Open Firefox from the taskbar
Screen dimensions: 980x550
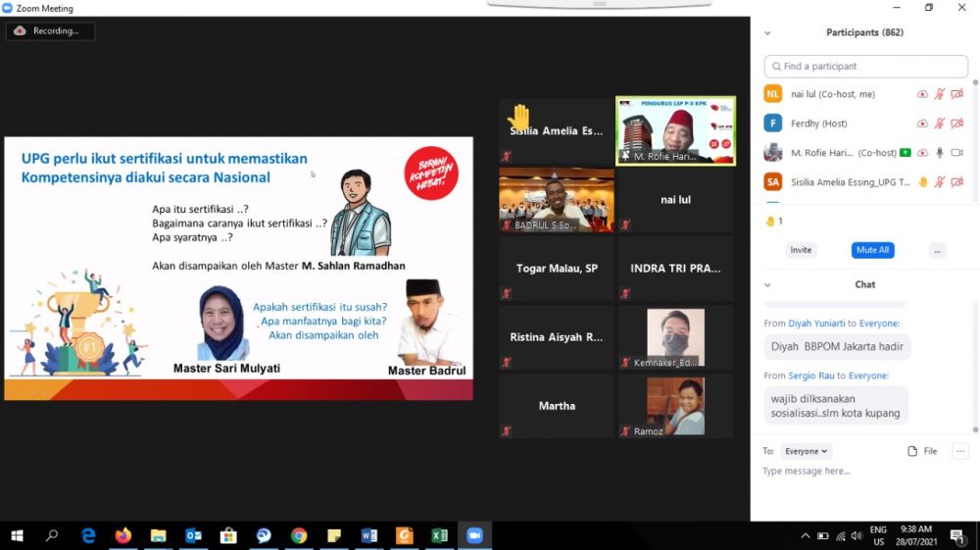coord(122,535)
